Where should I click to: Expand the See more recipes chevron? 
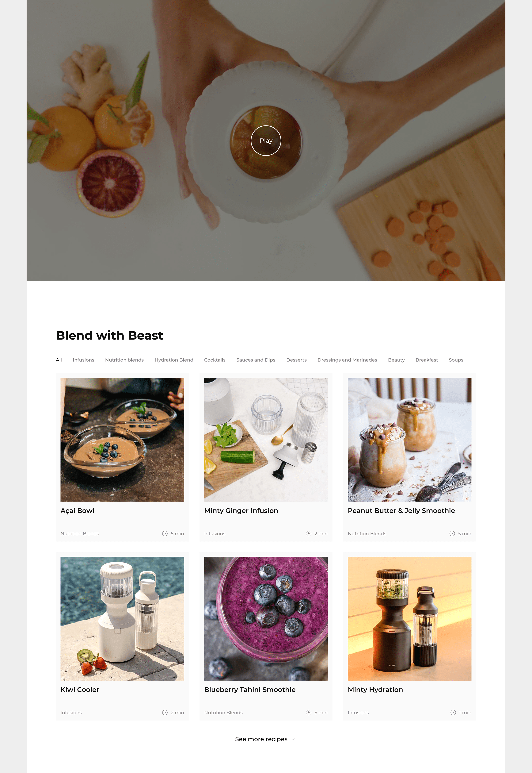[x=293, y=739]
